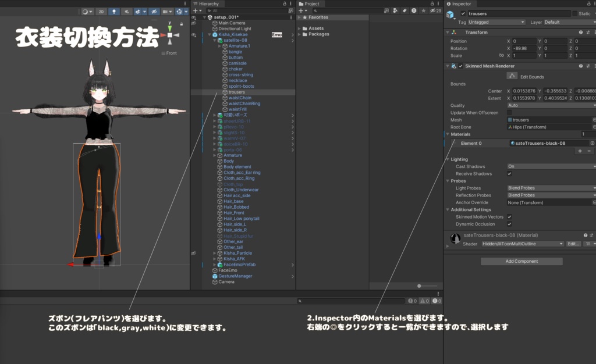The width and height of the screenshot is (596, 364).
Task: Expand the sheerURB-11 prefab
Action: (215, 121)
